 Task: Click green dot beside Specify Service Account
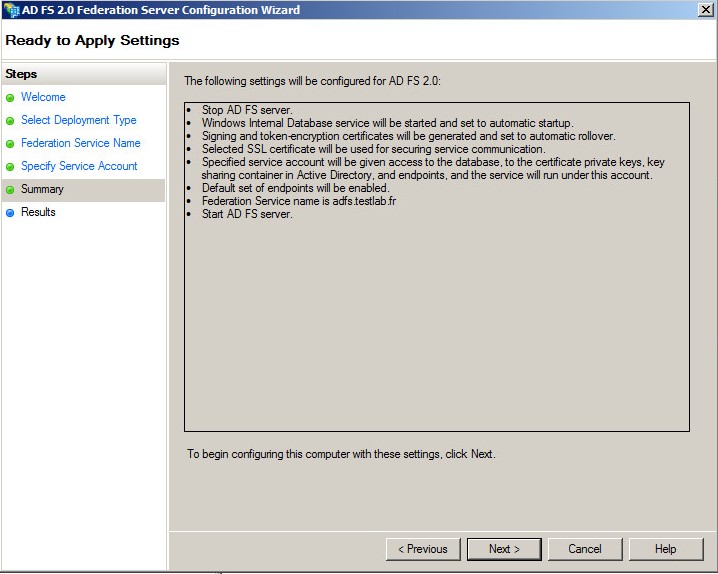(x=10, y=167)
